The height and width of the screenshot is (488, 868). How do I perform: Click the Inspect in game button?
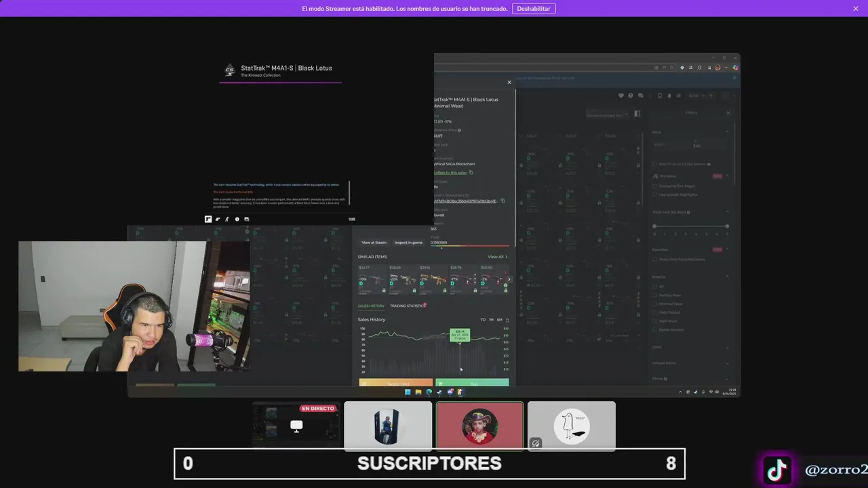408,243
